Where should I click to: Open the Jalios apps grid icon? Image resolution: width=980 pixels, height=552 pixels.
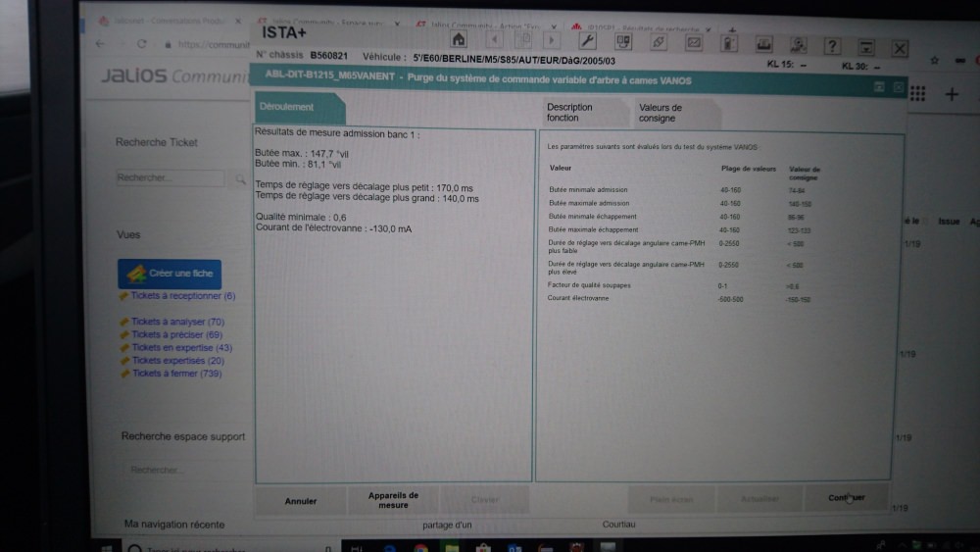(917, 94)
